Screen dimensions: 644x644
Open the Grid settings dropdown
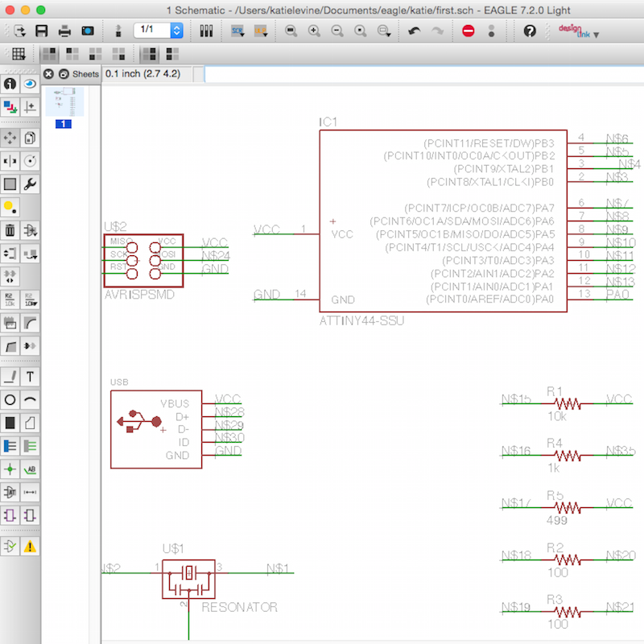tap(19, 54)
